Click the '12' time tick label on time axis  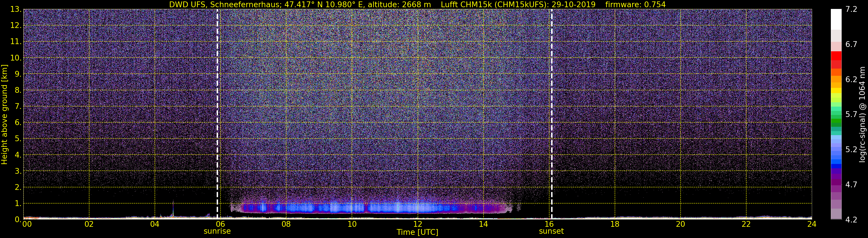tap(417, 224)
